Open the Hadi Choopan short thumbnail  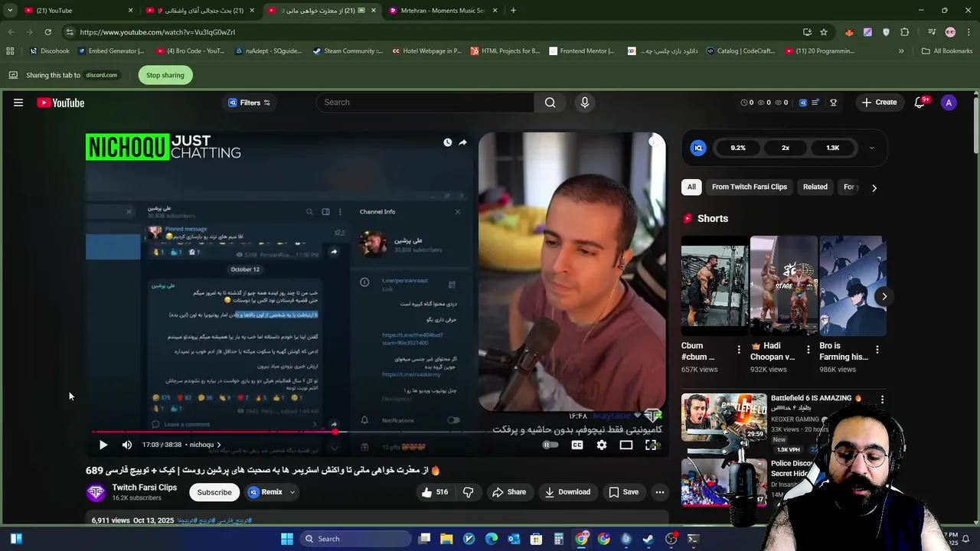[783, 286]
